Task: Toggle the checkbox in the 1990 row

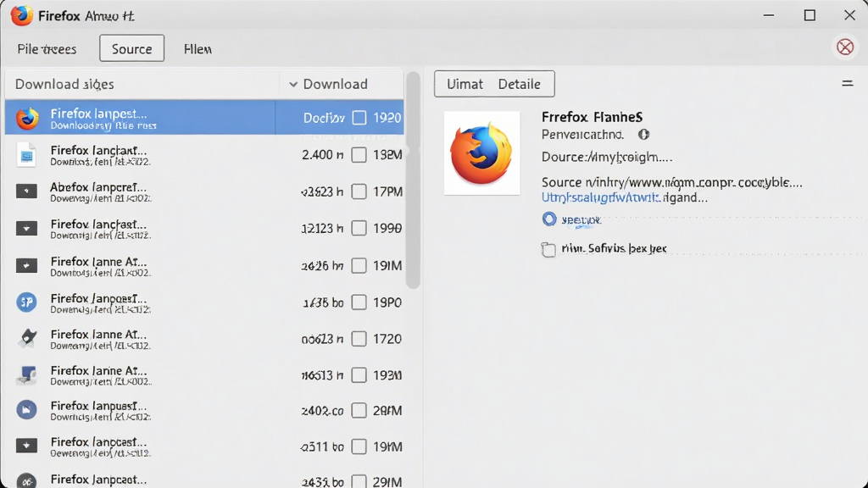Action: tap(359, 228)
